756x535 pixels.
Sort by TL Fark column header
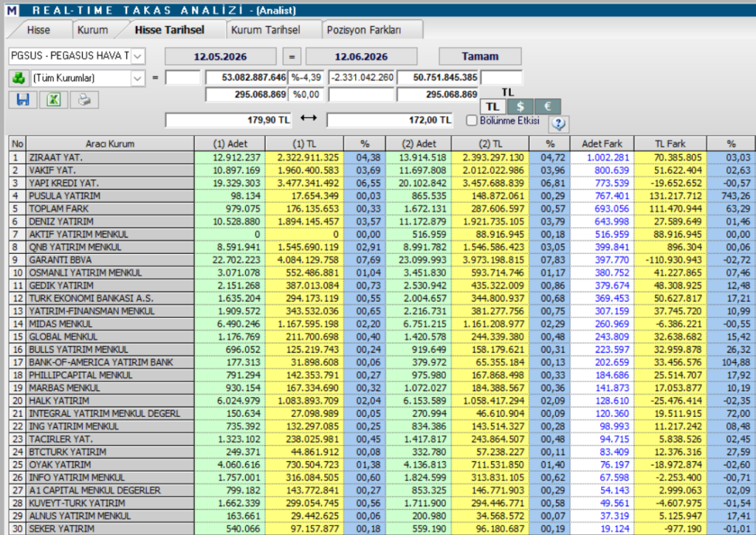[x=670, y=144]
